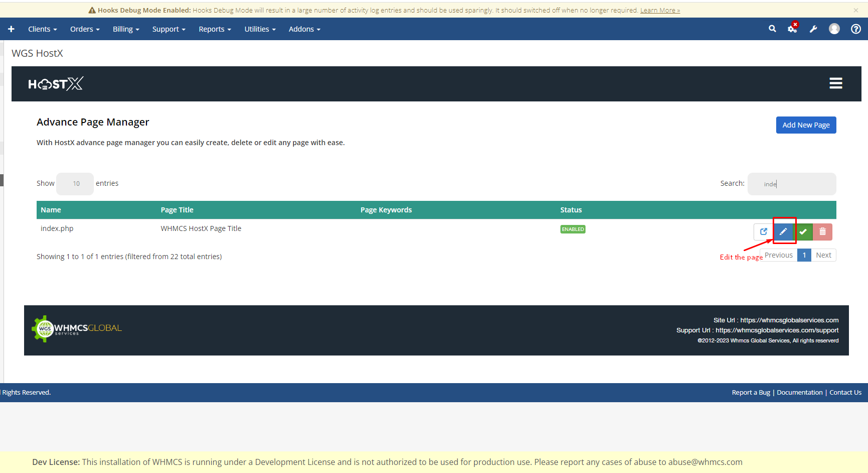Open the wrench configuration icon
The height and width of the screenshot is (473, 868).
tap(813, 29)
